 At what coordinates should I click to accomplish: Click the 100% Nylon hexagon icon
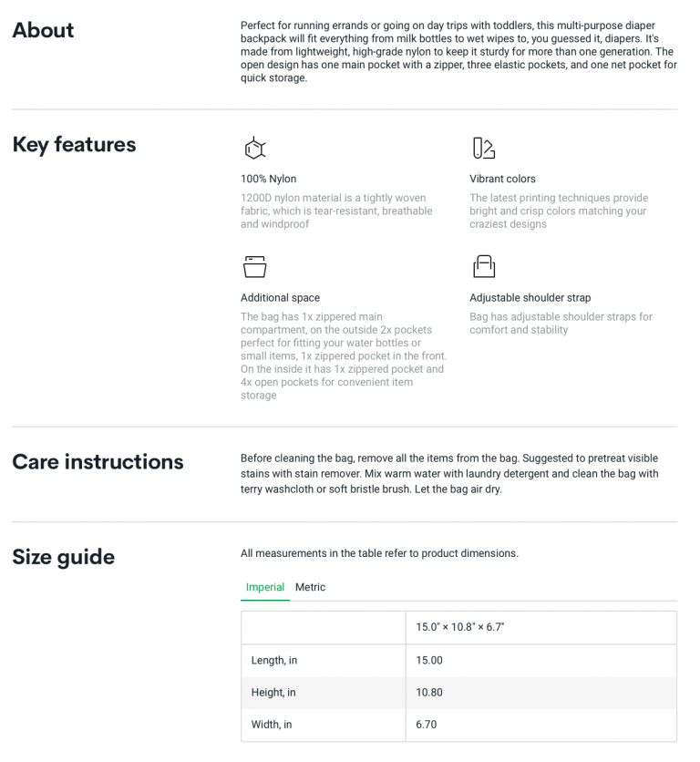pos(254,148)
